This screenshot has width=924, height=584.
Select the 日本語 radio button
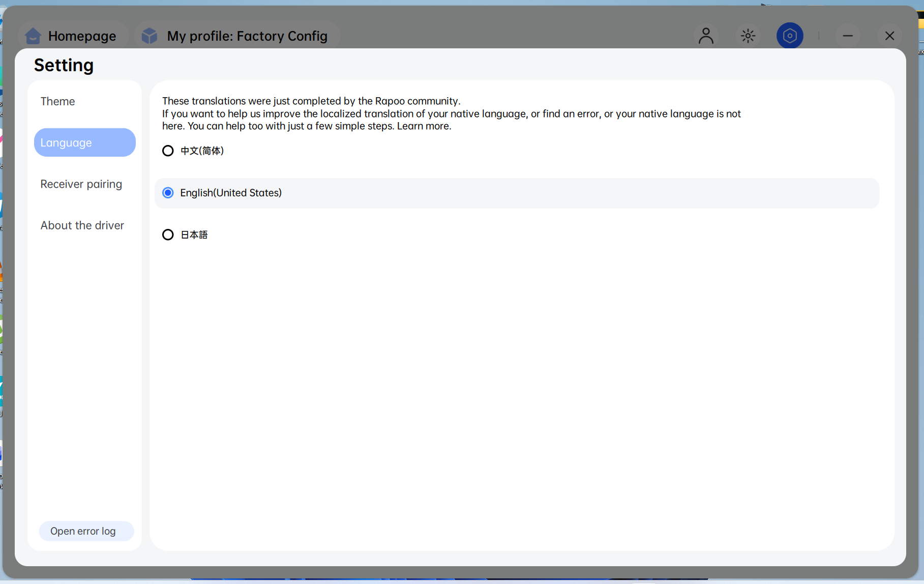coord(168,235)
